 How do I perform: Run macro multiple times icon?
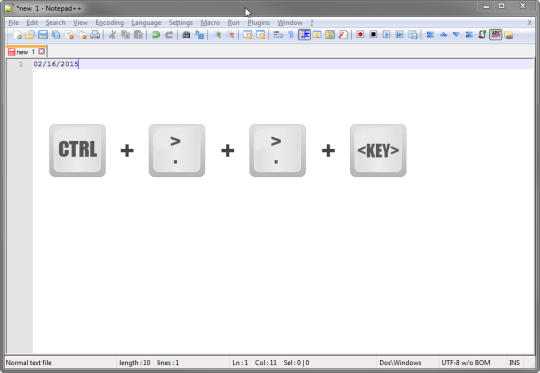click(399, 35)
